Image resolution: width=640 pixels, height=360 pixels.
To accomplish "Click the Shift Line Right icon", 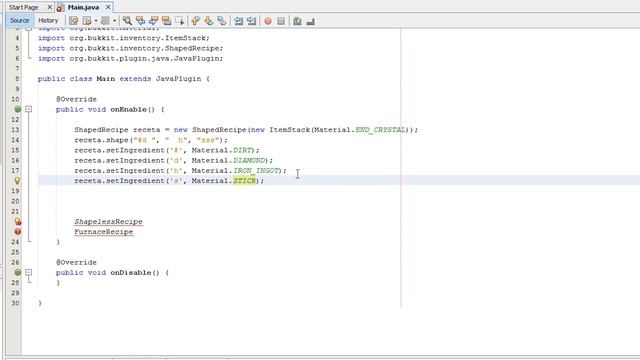I will coord(251,21).
